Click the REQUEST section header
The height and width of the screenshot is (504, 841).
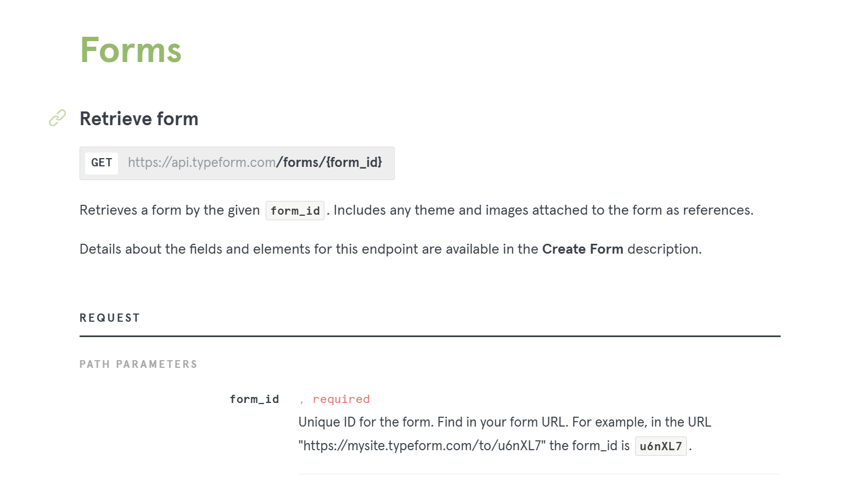[x=110, y=318]
